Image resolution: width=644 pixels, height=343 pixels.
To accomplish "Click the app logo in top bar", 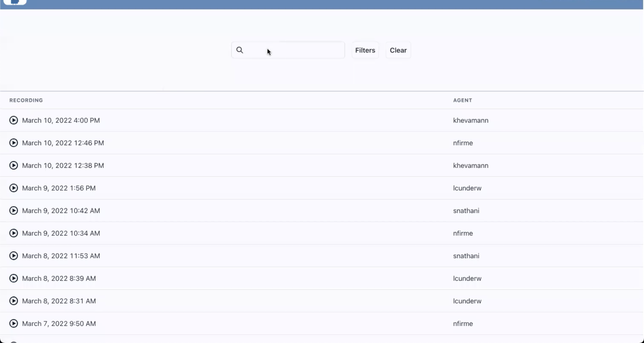I will [x=15, y=2].
